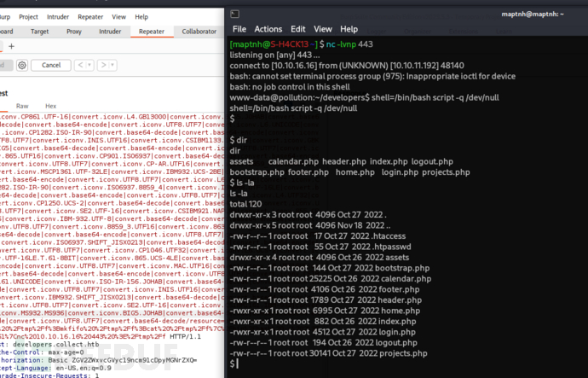Click the terminal title maptnh@maptnh: ~
The height and width of the screenshot is (378, 588).
(x=533, y=15)
